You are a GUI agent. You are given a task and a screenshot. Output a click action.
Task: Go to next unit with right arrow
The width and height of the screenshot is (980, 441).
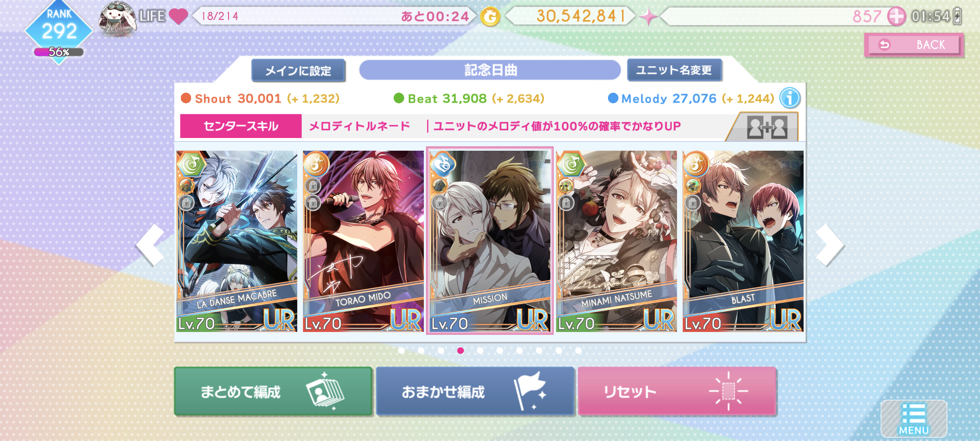coord(829,245)
